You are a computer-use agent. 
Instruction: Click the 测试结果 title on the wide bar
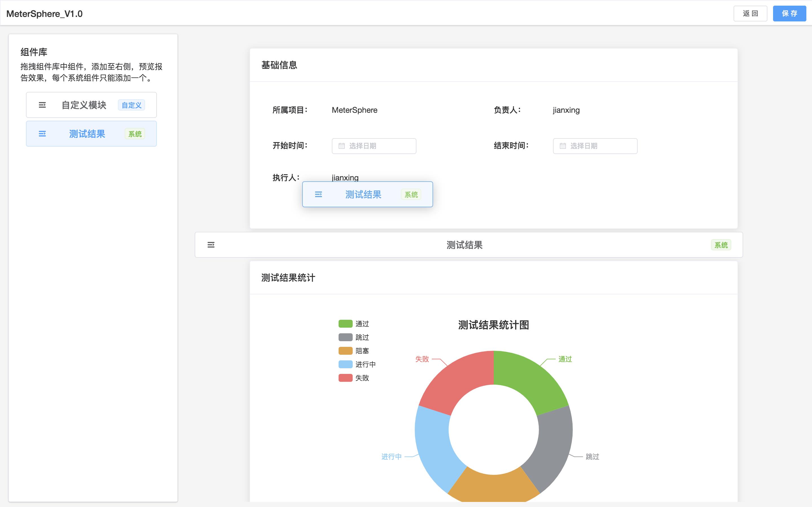point(464,245)
